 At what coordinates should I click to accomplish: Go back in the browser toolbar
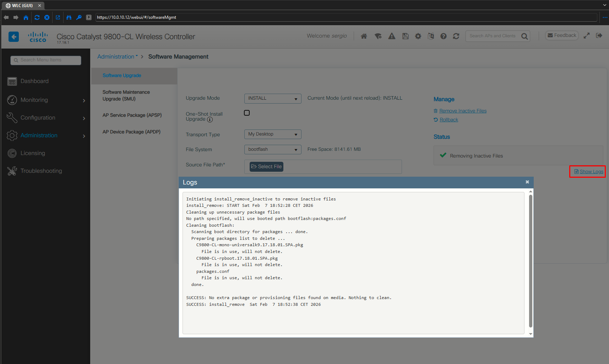[x=6, y=17]
